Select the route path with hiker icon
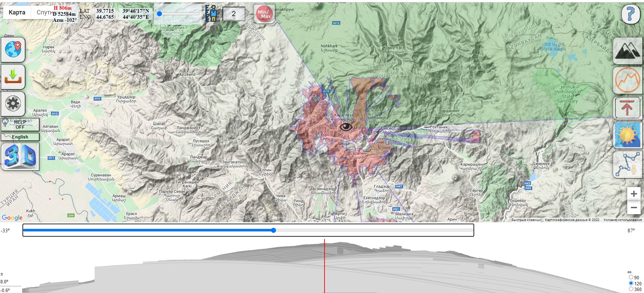The image size is (644, 293). 627,164
